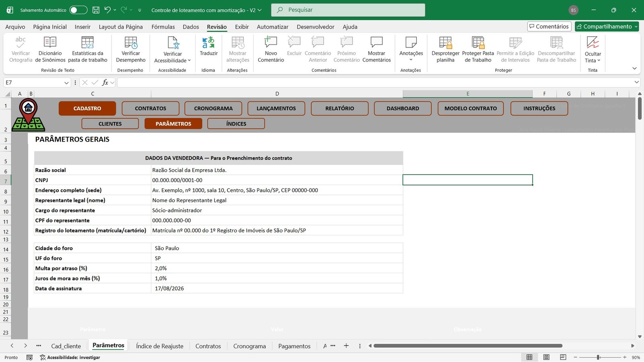Expand the formula bar
Viewport: 644px width, 362px height.
636,82
